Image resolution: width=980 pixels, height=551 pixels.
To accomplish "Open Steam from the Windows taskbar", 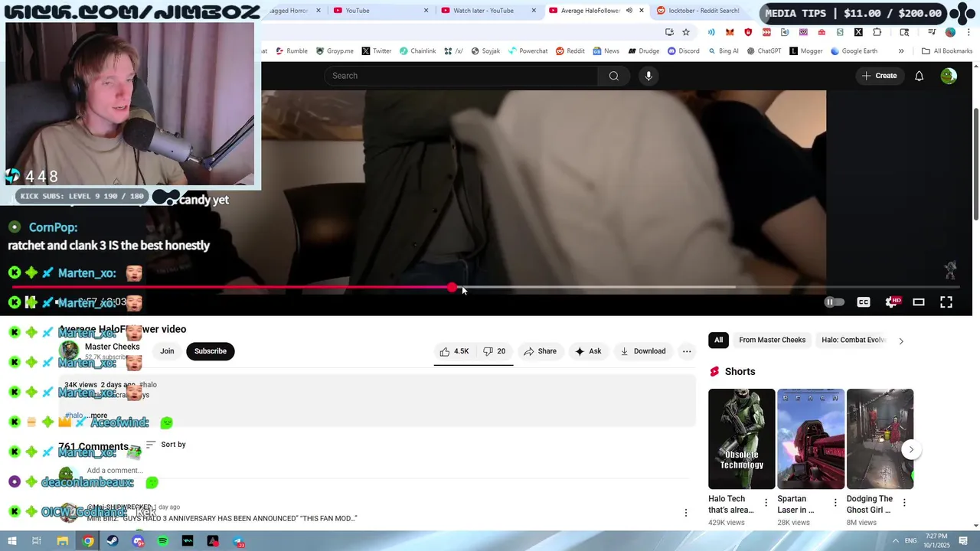I will [x=113, y=541].
